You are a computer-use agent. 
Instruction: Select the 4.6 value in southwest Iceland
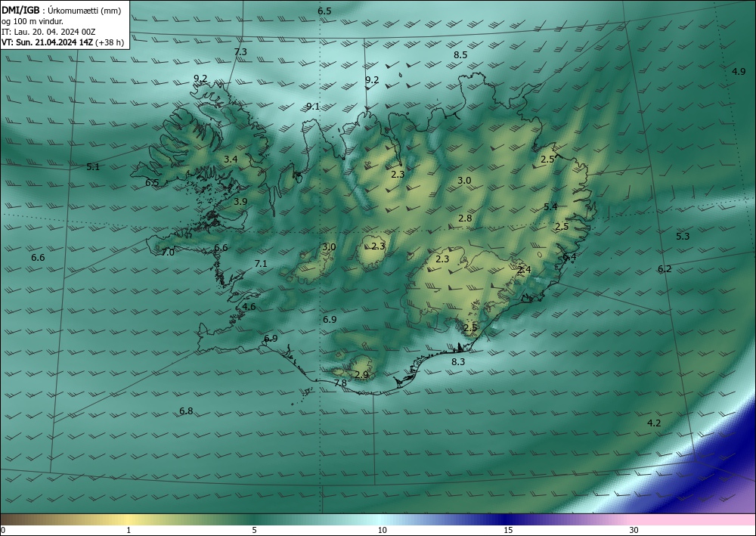(249, 307)
